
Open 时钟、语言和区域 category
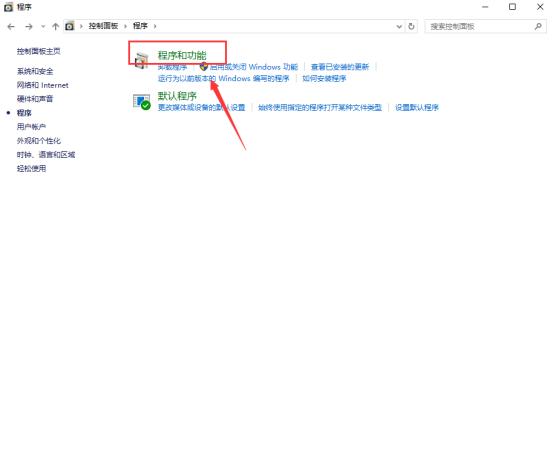(46, 155)
